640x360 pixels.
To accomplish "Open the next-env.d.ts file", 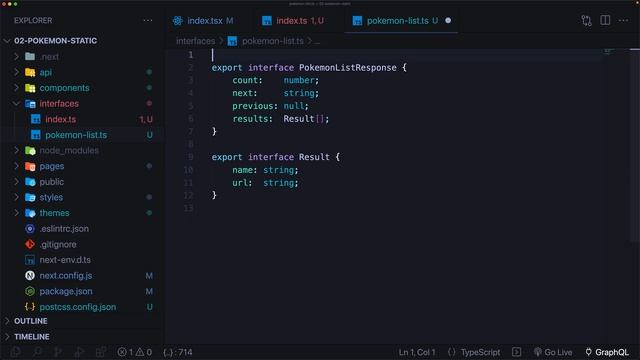I will pyautogui.click(x=65, y=260).
